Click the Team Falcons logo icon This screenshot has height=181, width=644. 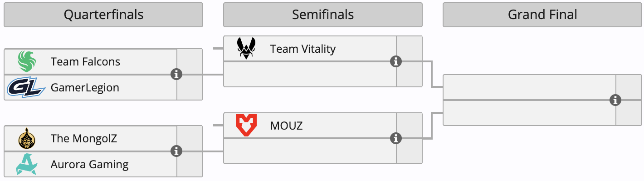(x=26, y=61)
